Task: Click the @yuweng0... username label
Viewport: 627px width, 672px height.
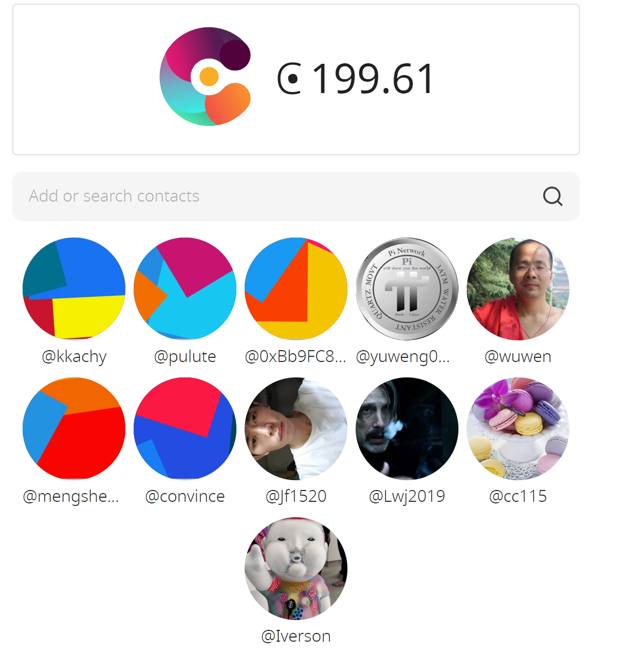Action: 403,357
